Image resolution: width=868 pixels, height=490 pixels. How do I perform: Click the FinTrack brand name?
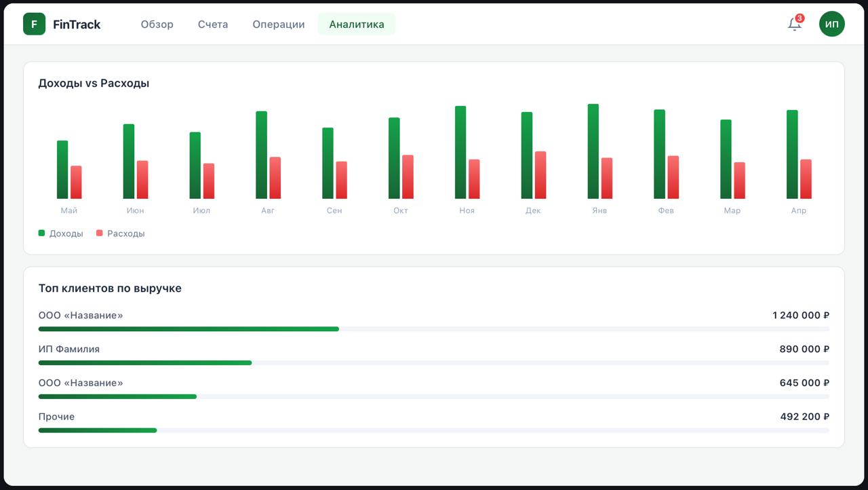pyautogui.click(x=77, y=24)
